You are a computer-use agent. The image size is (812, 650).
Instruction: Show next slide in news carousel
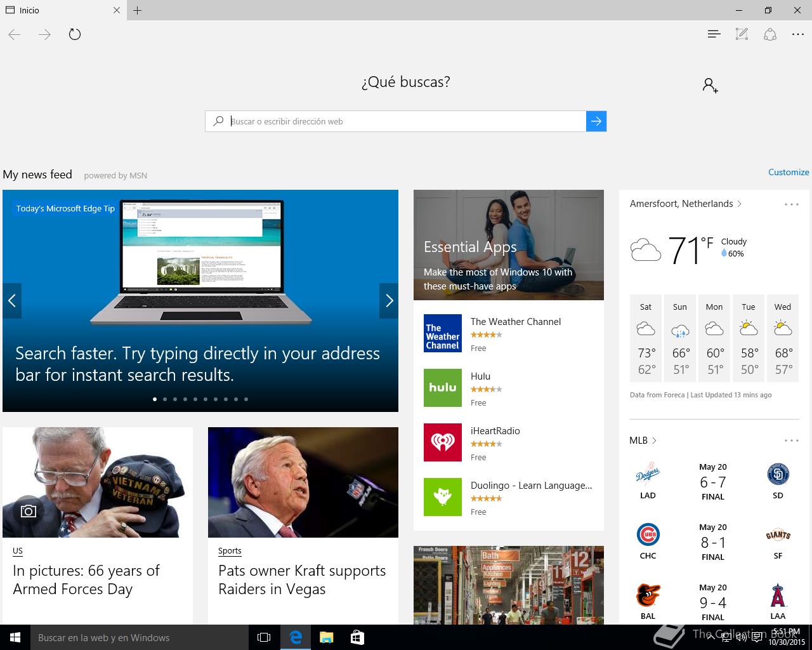pyautogui.click(x=389, y=301)
